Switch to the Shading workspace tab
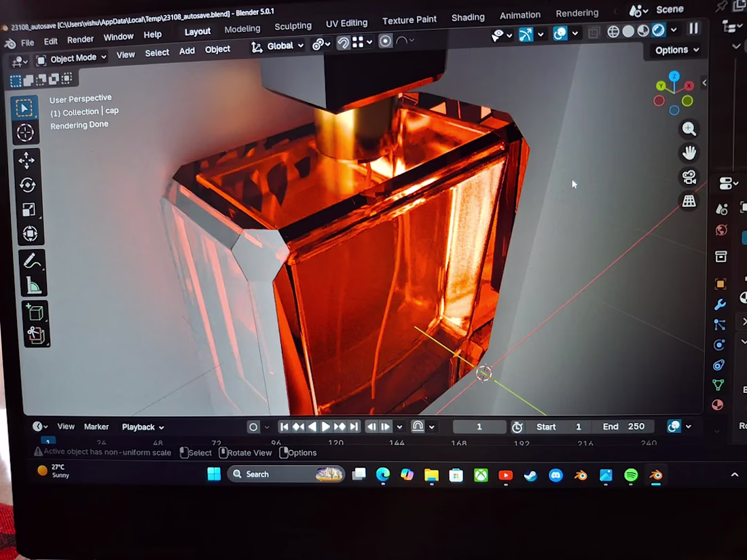 (468, 18)
